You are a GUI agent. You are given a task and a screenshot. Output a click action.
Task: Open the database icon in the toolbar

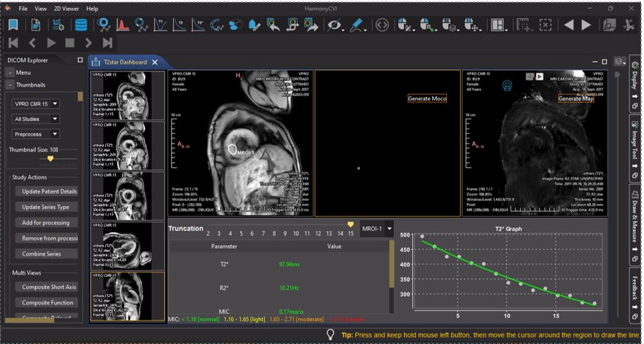[82, 26]
